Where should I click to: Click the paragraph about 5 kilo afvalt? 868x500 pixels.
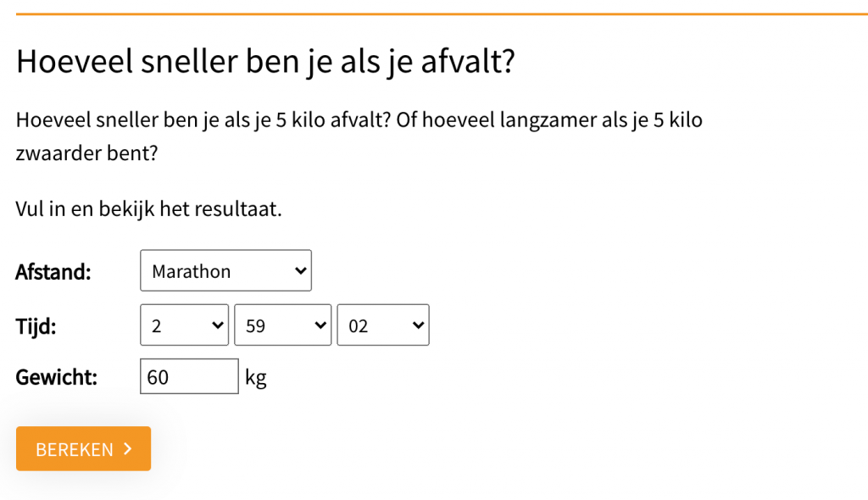[x=359, y=119]
